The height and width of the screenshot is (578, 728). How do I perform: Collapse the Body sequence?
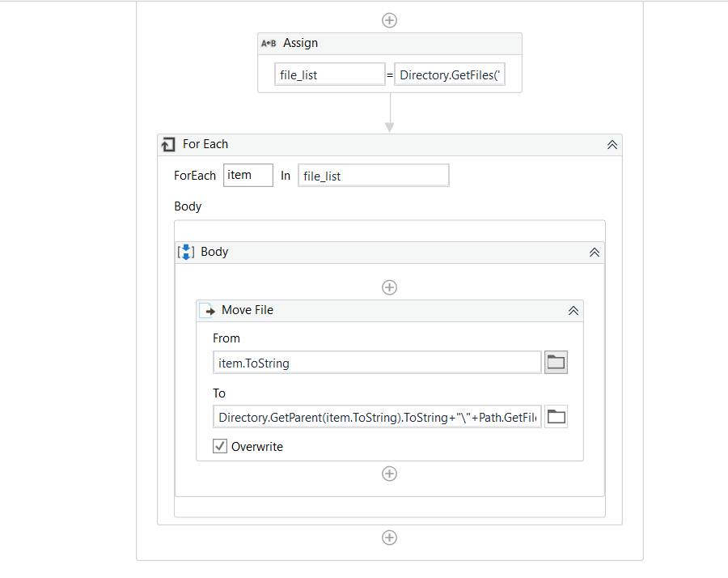coord(595,252)
